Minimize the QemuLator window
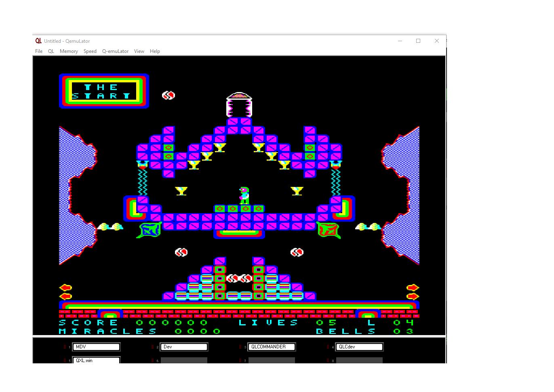 pos(400,41)
